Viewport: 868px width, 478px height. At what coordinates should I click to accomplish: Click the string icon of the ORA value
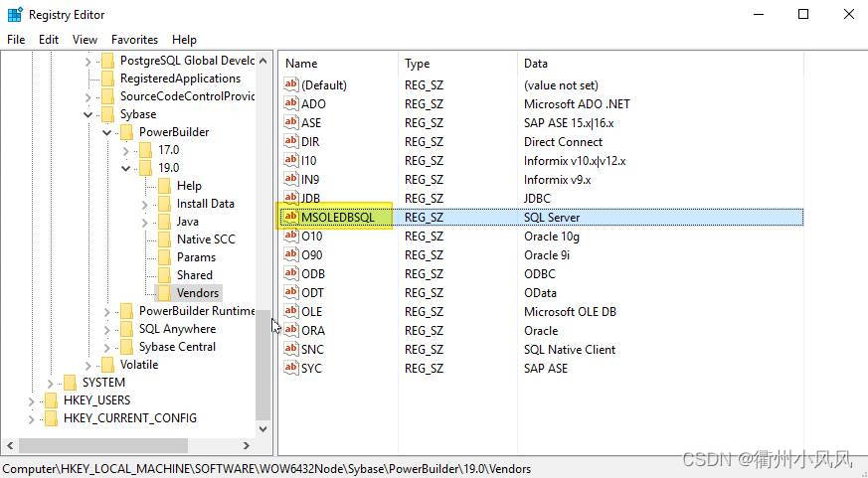[x=290, y=330]
